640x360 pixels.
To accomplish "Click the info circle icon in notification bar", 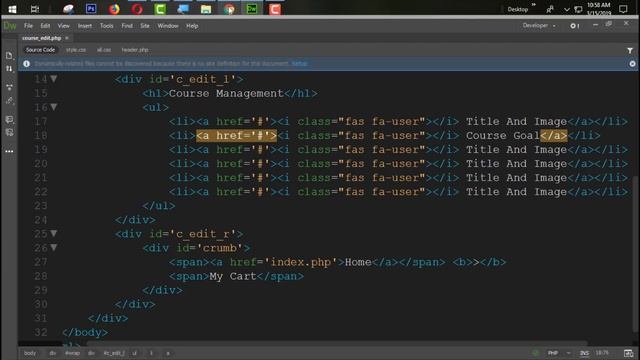I will (x=27, y=64).
